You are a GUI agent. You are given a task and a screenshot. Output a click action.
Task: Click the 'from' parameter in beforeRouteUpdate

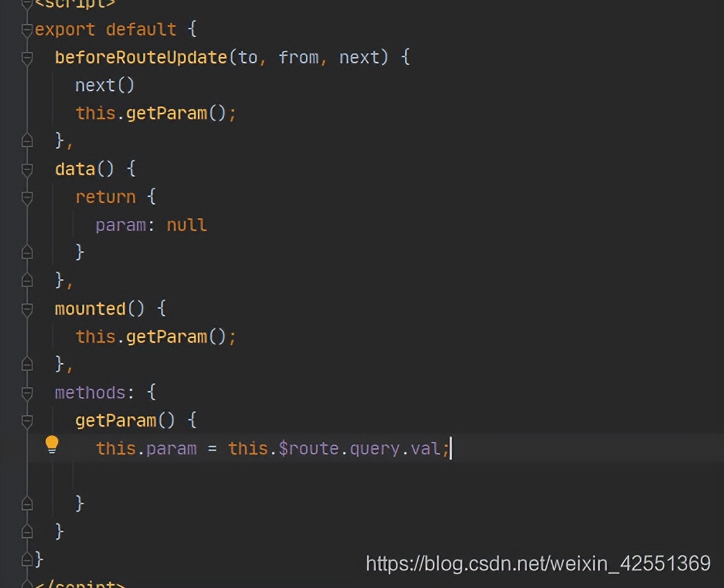298,58
